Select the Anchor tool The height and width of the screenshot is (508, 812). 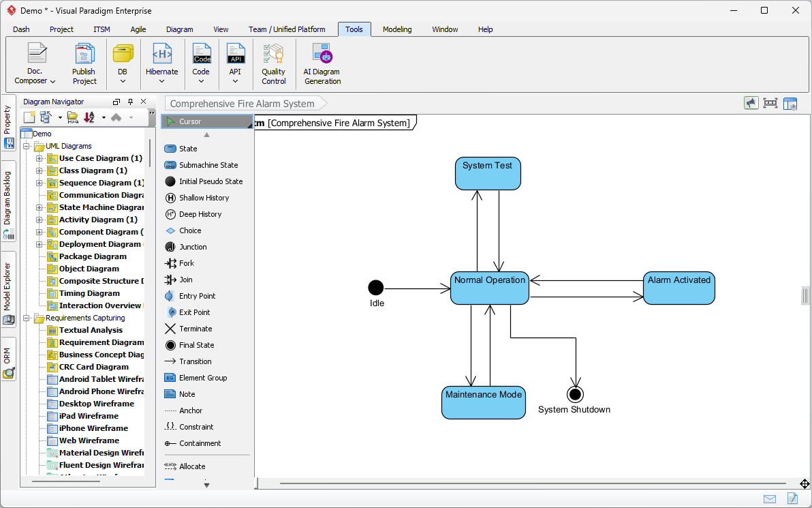tap(183, 410)
